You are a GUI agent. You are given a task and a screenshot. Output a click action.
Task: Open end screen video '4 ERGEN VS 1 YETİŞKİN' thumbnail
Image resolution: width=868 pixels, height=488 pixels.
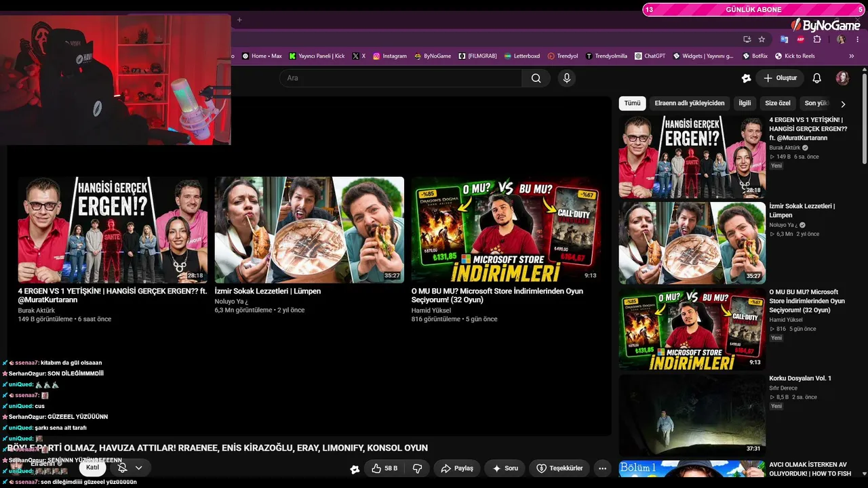(113, 230)
